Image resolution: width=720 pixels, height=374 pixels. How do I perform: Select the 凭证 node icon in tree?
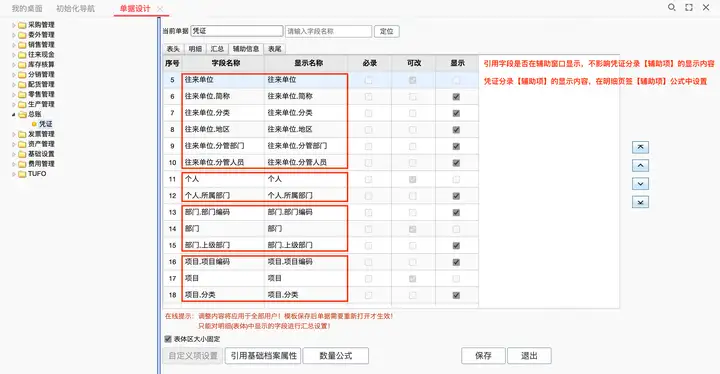pos(34,124)
